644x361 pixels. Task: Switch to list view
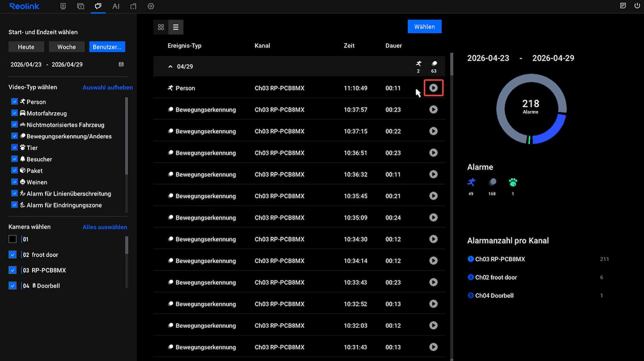pos(176,27)
